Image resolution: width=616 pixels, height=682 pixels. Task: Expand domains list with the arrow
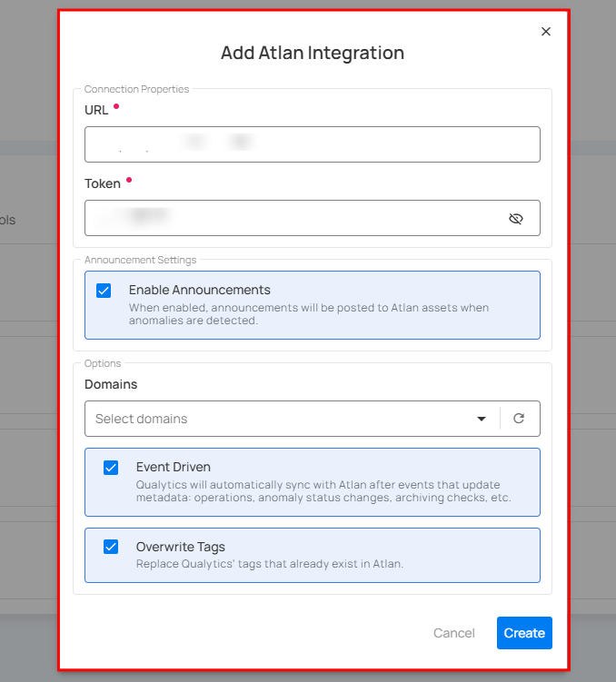pos(482,419)
